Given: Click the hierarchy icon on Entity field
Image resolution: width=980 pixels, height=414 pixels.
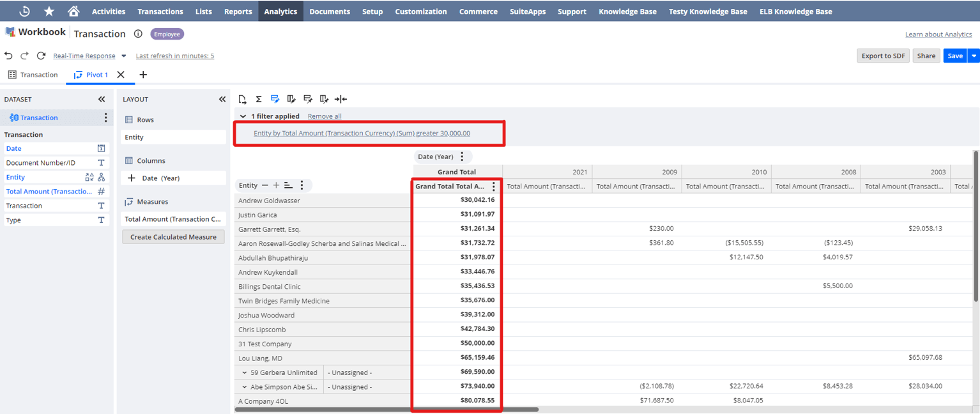Looking at the screenshot, I should (x=101, y=177).
